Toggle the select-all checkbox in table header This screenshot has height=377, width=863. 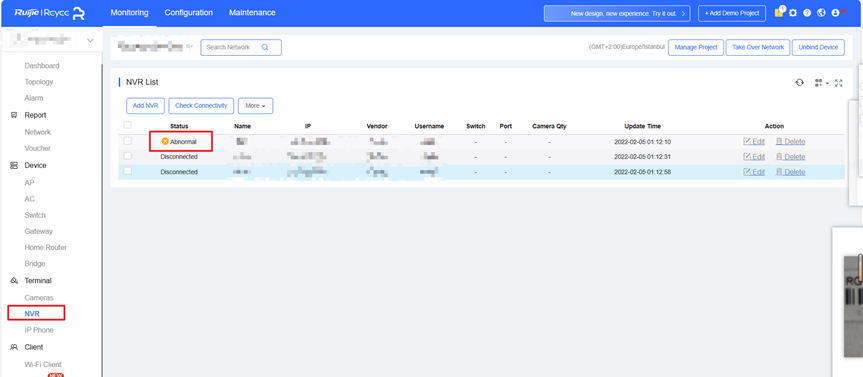point(128,125)
